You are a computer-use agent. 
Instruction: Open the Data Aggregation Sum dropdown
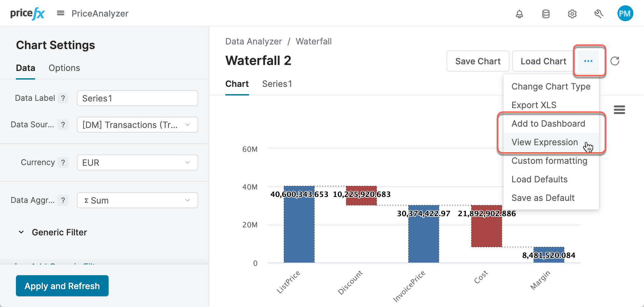pyautogui.click(x=137, y=200)
